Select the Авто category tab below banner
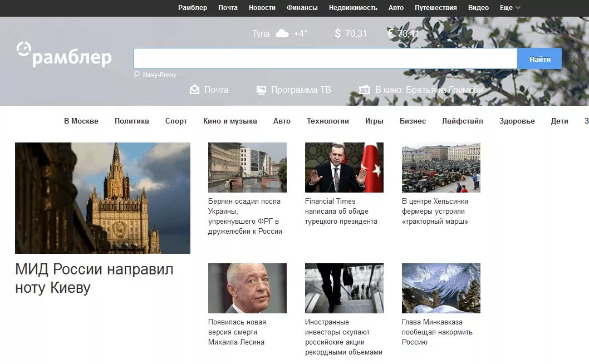 tap(282, 121)
